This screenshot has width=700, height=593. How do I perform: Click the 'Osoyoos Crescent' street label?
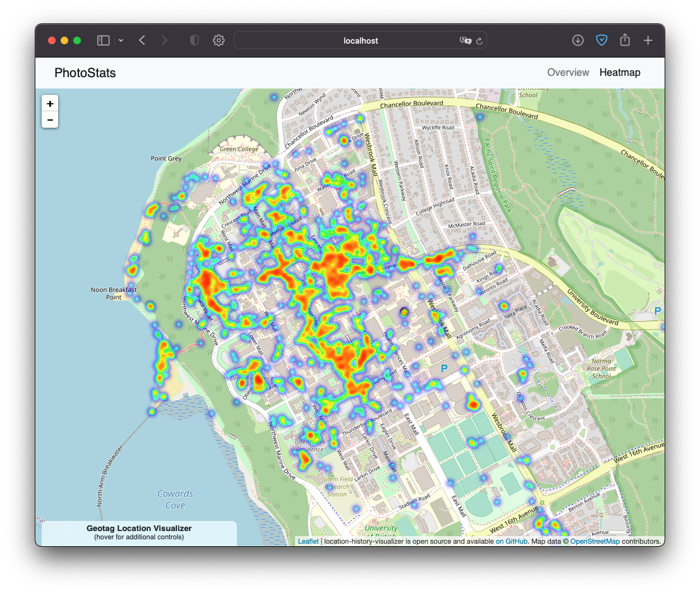[530, 407]
